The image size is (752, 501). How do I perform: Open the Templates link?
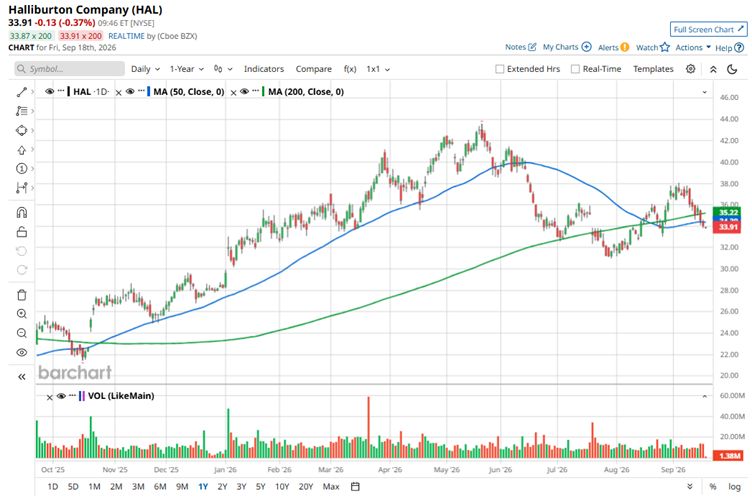pyautogui.click(x=653, y=69)
